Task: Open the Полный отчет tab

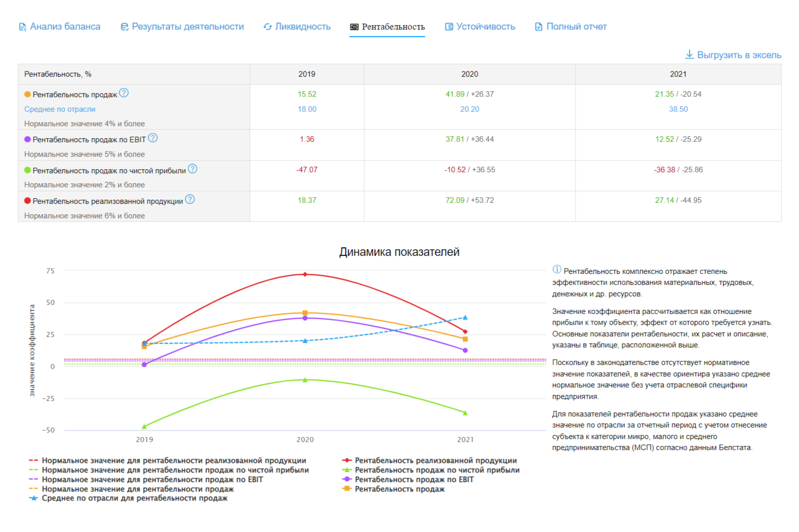Action: click(576, 27)
